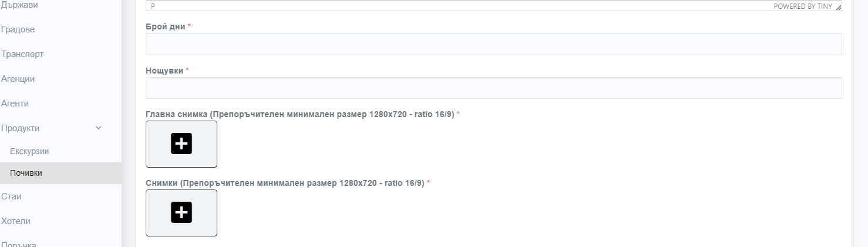Click the plus icon under Главна снимка
This screenshot has height=247, width=868.
pyautogui.click(x=181, y=143)
